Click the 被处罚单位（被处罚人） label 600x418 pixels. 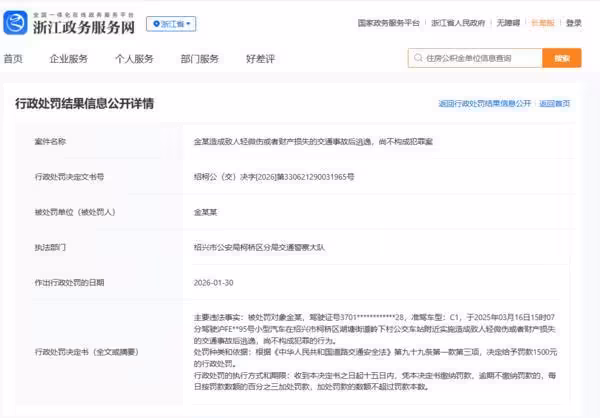coord(75,212)
